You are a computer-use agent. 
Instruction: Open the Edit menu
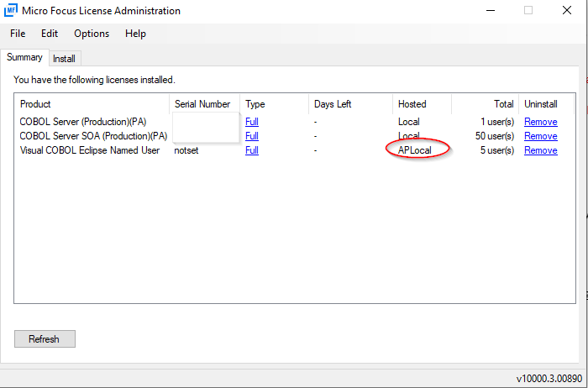coord(50,34)
